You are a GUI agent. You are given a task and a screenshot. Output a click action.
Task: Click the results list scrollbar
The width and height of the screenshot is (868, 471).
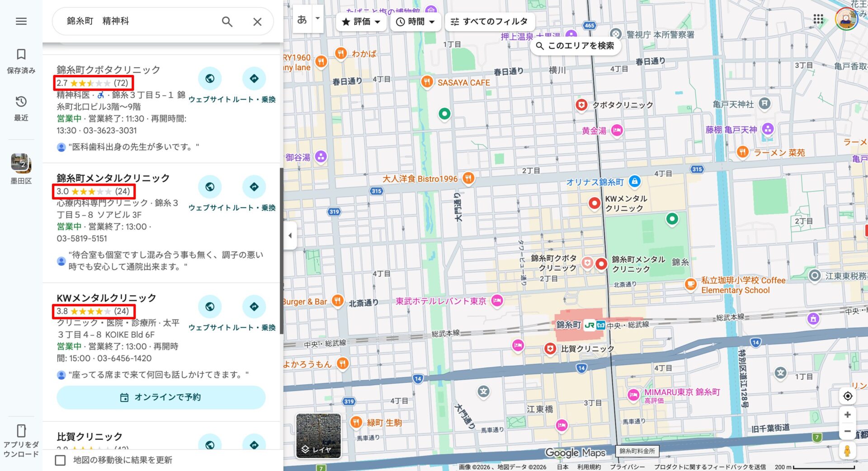pyautogui.click(x=281, y=251)
